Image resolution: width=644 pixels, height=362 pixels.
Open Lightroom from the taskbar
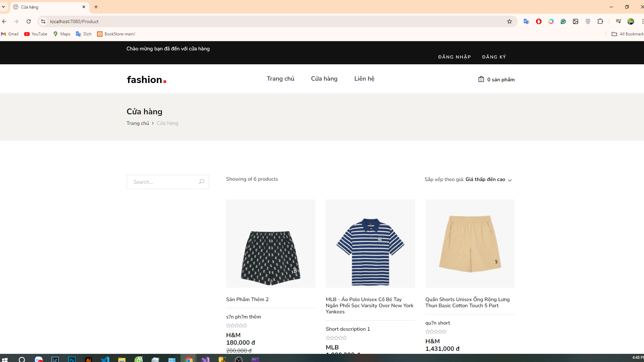click(55, 359)
